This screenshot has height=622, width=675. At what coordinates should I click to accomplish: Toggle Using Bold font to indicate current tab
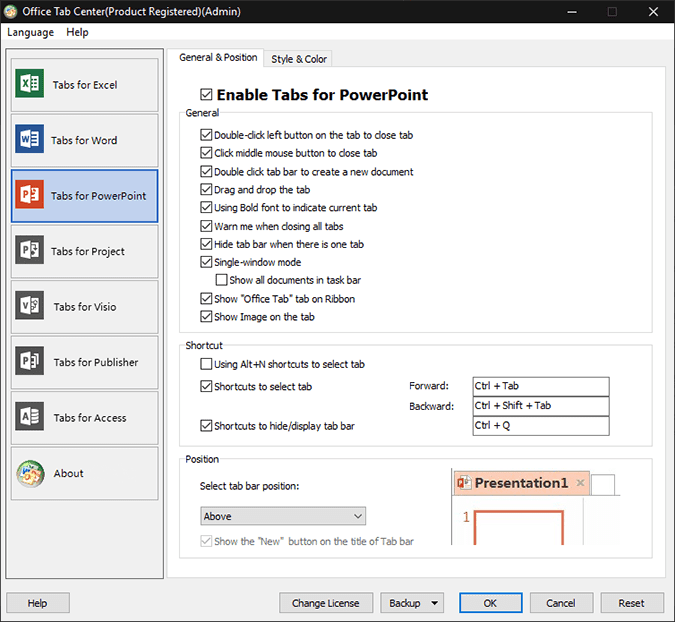(206, 207)
